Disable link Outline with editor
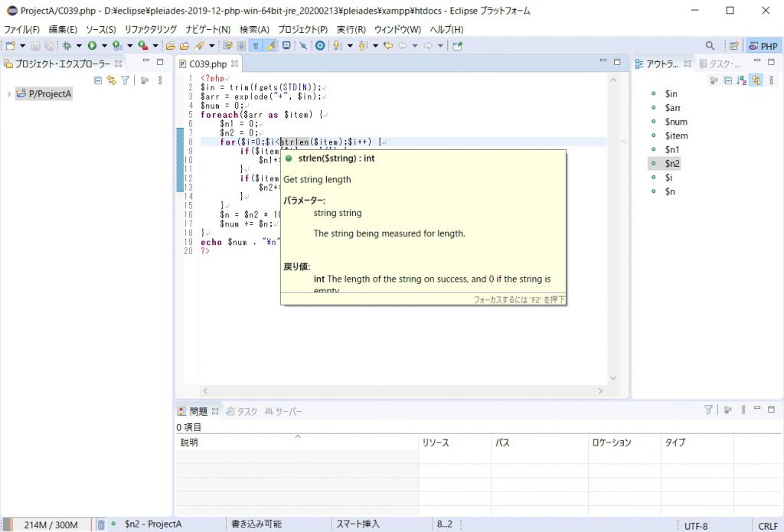784x532 pixels. coord(754,80)
